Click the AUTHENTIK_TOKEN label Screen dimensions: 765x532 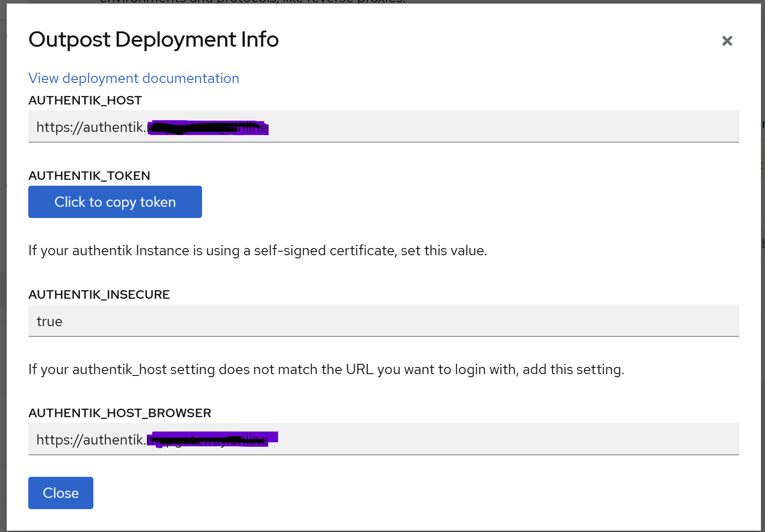(x=89, y=175)
